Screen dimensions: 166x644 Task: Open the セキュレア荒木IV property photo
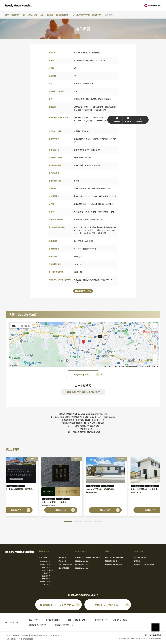[x=105, y=470]
